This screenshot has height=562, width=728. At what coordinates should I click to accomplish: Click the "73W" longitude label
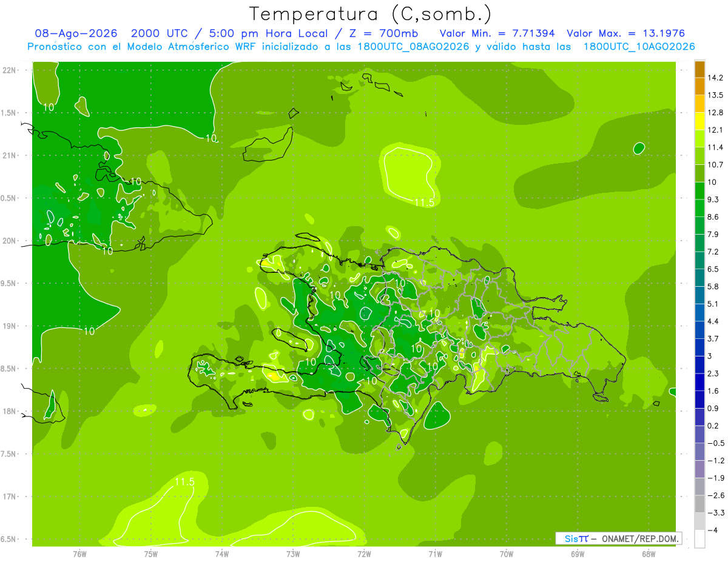click(293, 554)
